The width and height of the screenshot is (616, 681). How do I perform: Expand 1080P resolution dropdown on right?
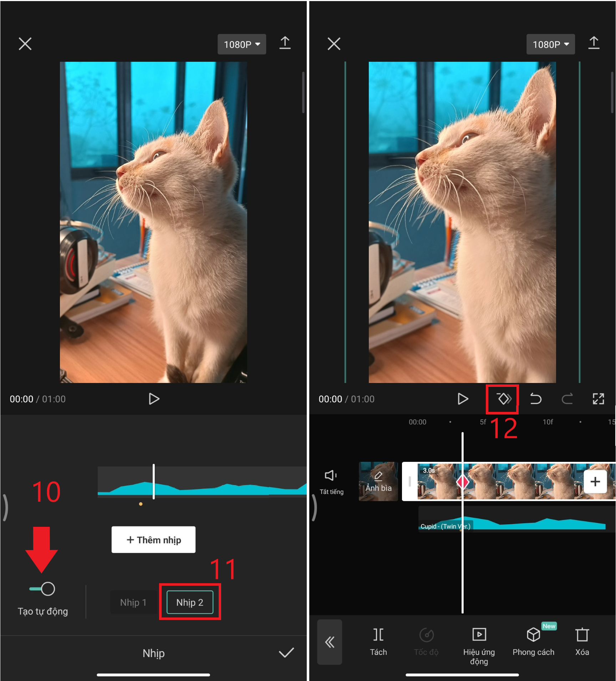tap(550, 44)
